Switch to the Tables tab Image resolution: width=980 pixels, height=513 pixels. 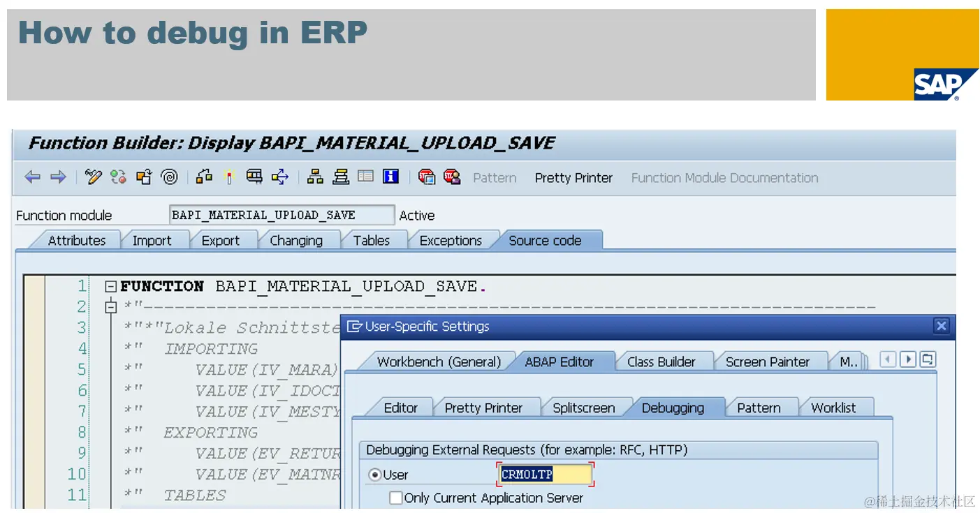[371, 240]
